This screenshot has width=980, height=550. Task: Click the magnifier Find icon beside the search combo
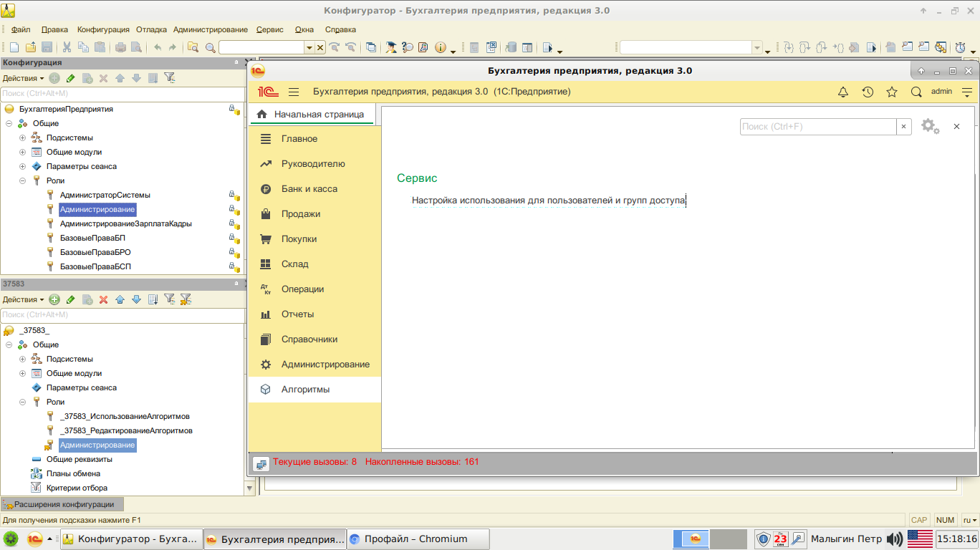click(211, 47)
